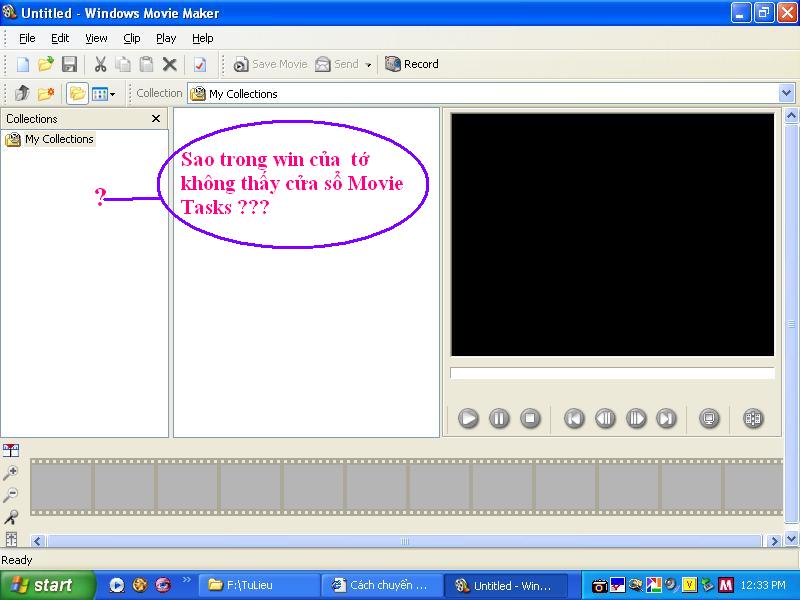Open the Send button dropdown arrow
The width and height of the screenshot is (800, 600).
[x=368, y=65]
